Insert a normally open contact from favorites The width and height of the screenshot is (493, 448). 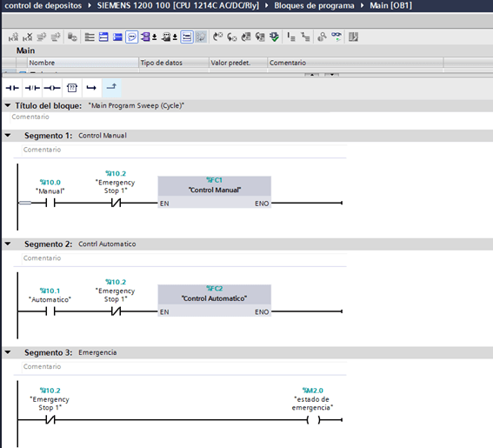click(x=12, y=88)
